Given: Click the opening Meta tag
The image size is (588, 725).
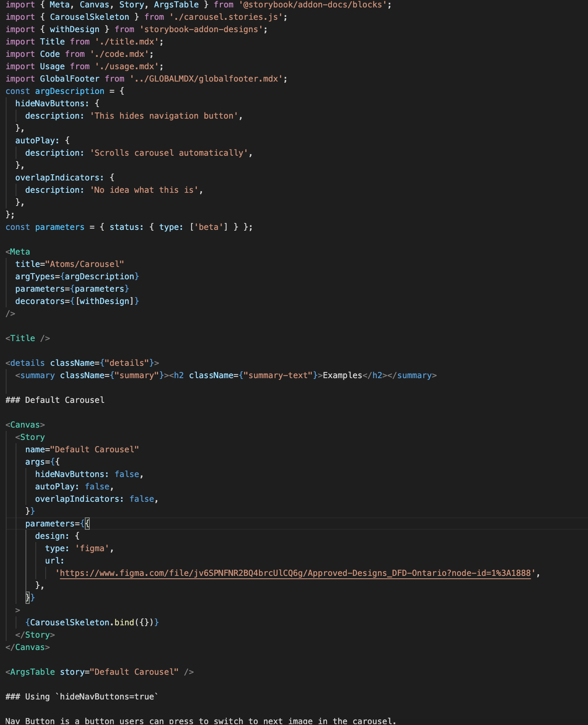Looking at the screenshot, I should 18,252.
